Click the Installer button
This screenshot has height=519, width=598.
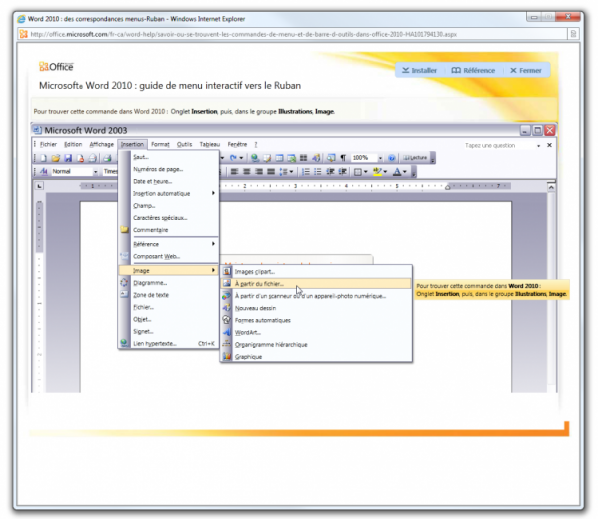(x=419, y=71)
